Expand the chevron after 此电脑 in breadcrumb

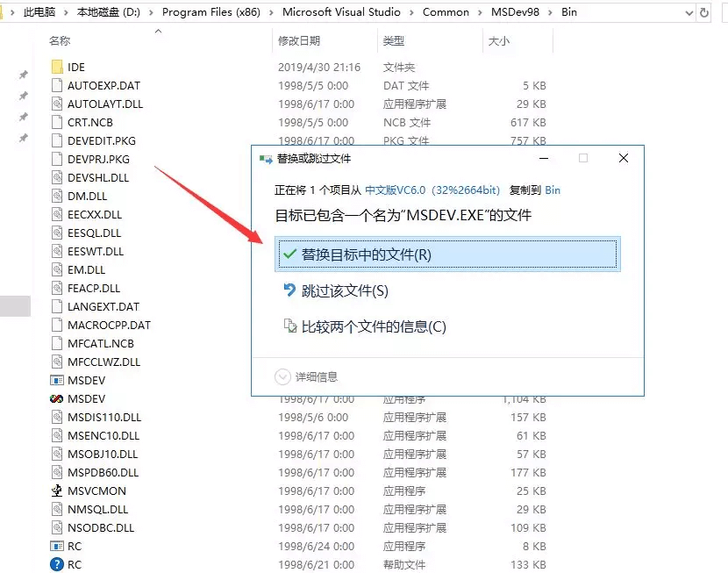pos(66,12)
